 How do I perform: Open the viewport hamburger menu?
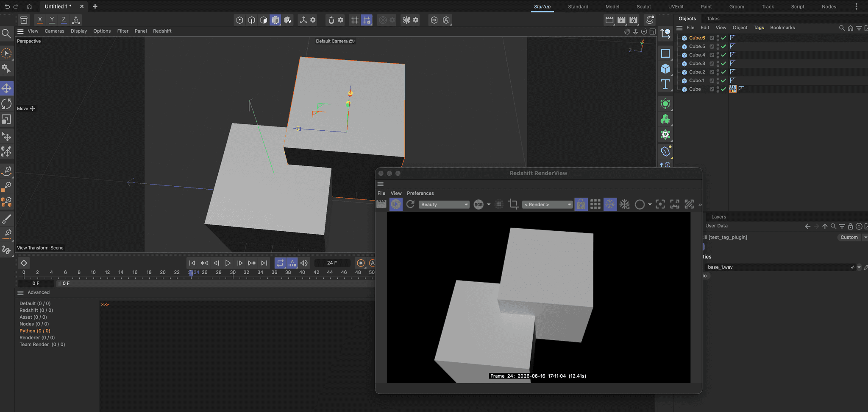click(20, 31)
